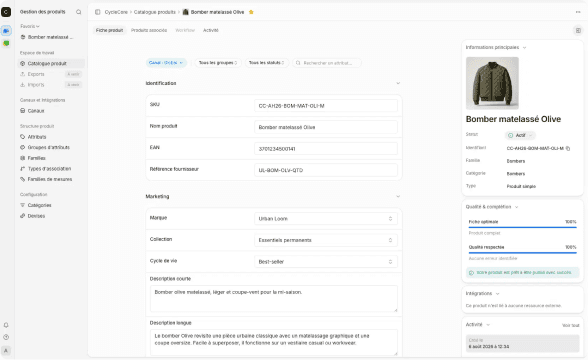Click the search icon beside Gestion des produits
Viewport: 588px width, 360px height.
pos(78,12)
